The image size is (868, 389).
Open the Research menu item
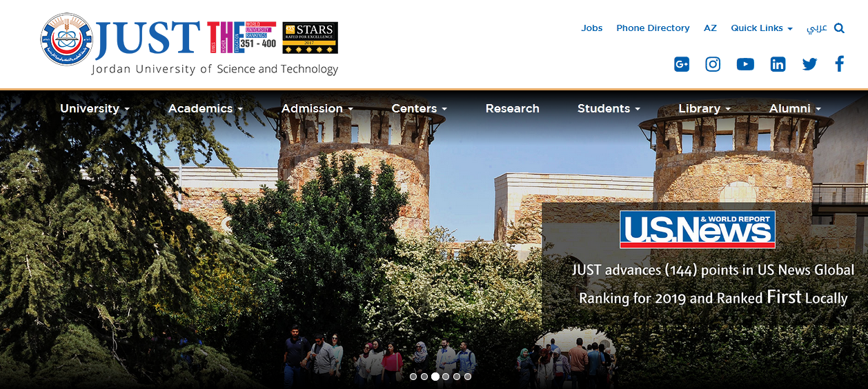[x=512, y=108]
